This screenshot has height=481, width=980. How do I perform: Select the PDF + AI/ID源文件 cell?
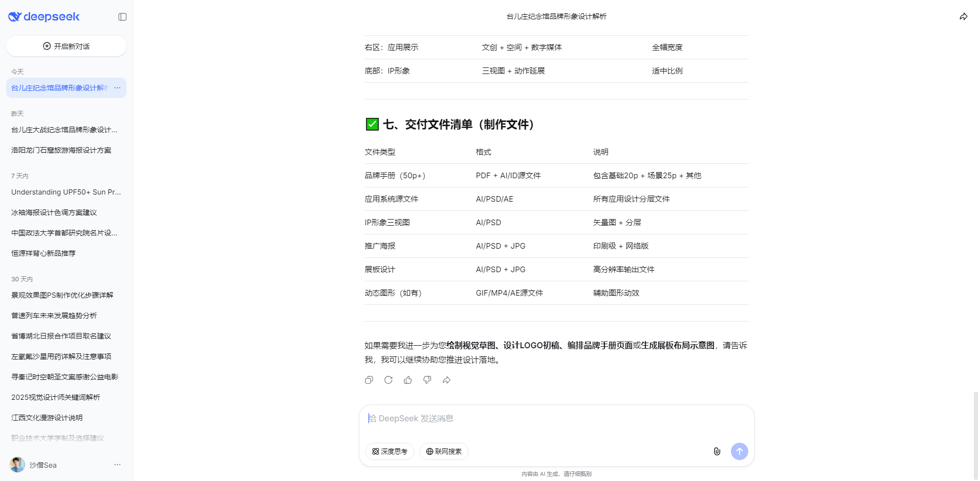coord(508,176)
